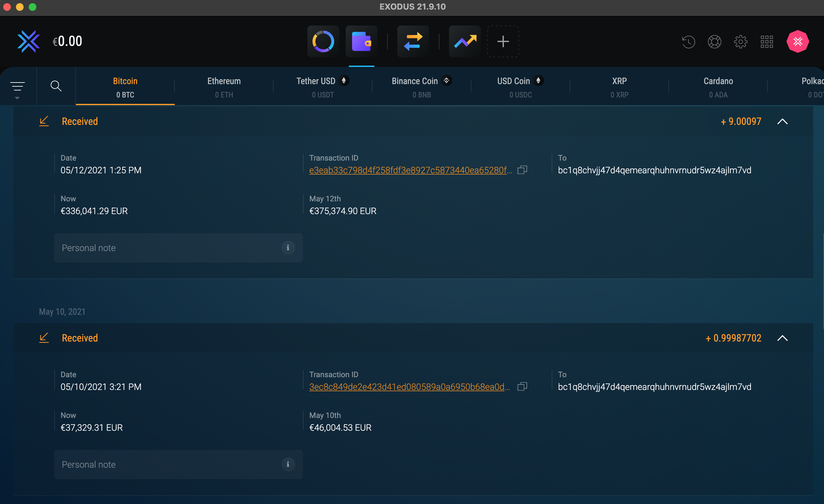The height and width of the screenshot is (504, 824).
Task: Click value €46,004.53 EUR
Action: [x=340, y=428]
